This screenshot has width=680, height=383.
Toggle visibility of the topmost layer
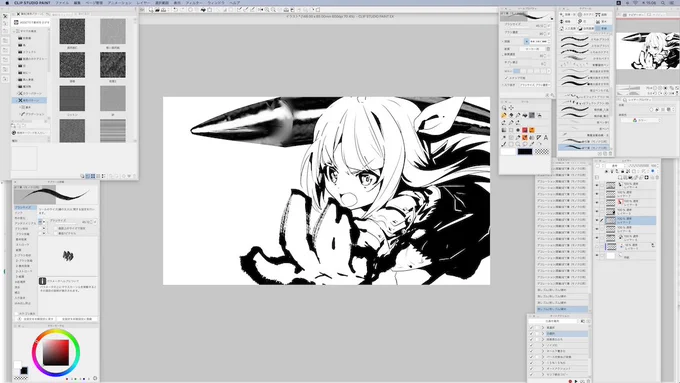point(597,185)
